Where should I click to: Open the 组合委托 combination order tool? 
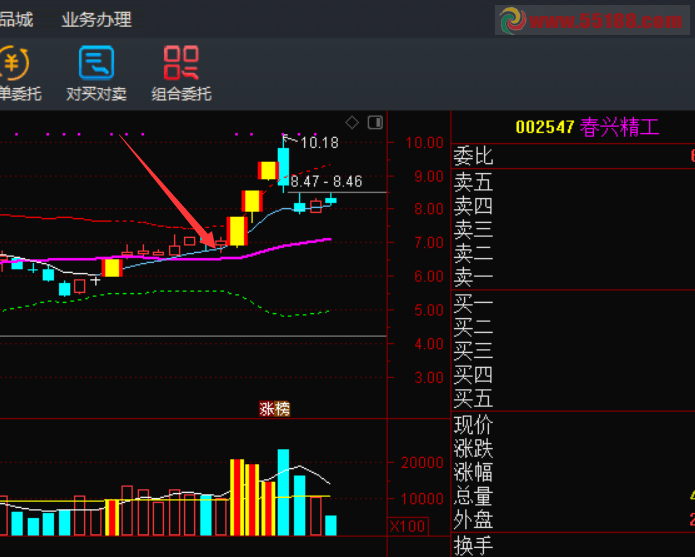(181, 73)
